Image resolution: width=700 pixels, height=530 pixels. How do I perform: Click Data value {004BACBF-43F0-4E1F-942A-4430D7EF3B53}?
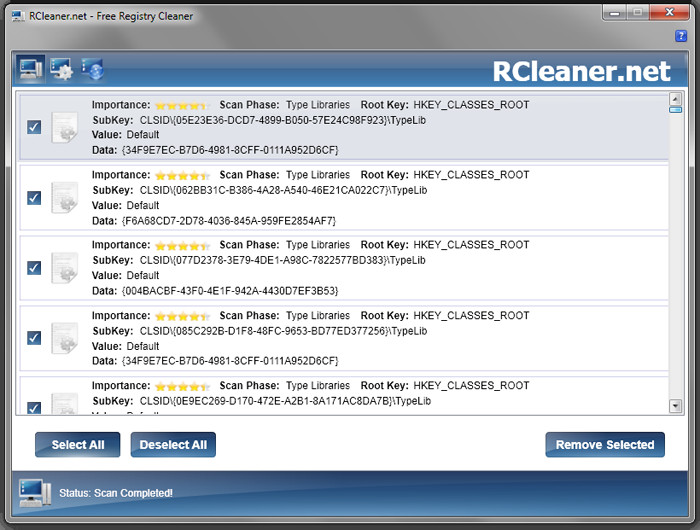coord(230,291)
